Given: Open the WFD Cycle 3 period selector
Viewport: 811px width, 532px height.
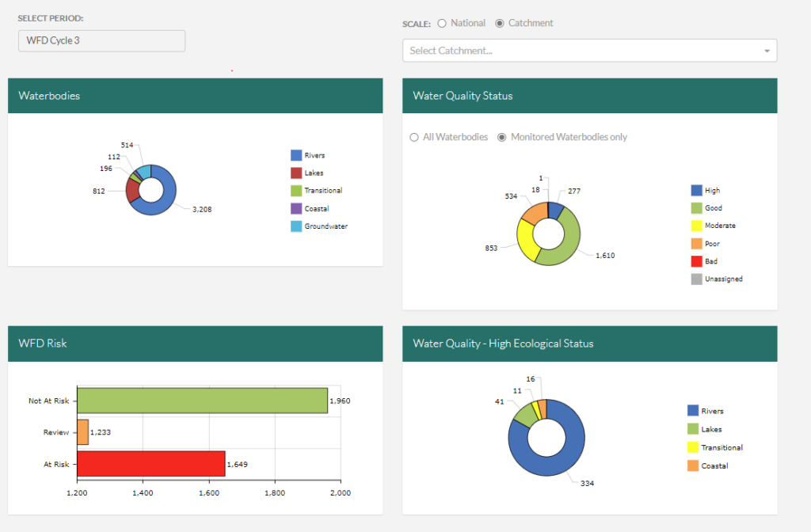Looking at the screenshot, I should 101,41.
